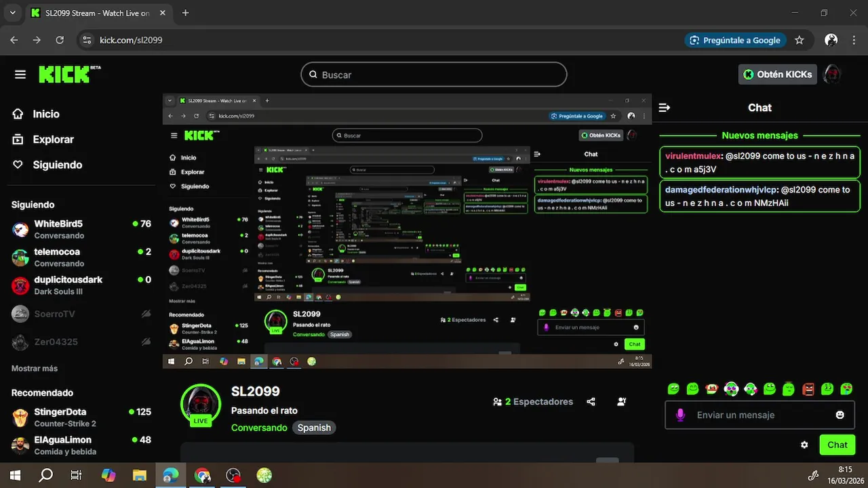Open WhiteBird5 followed channel

click(80, 229)
